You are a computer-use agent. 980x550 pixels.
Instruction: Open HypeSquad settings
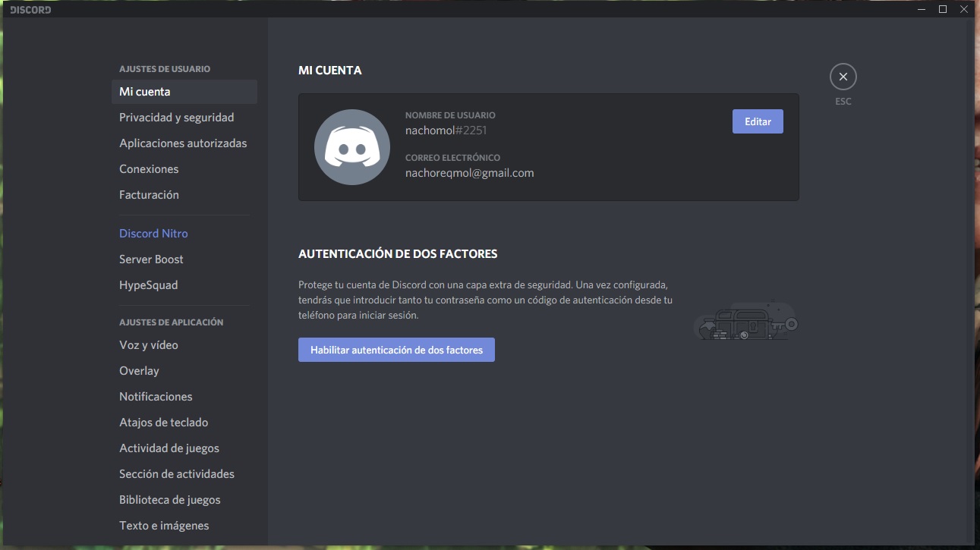coord(148,285)
